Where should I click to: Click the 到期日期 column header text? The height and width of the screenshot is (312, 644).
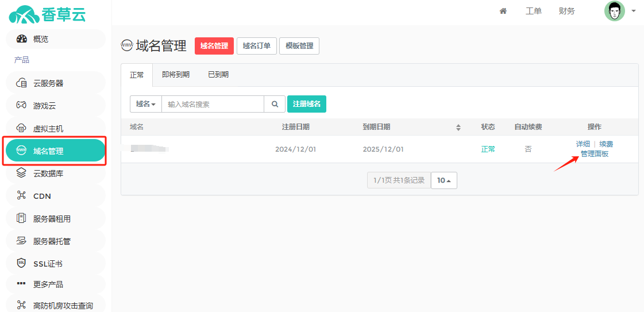[x=376, y=127]
